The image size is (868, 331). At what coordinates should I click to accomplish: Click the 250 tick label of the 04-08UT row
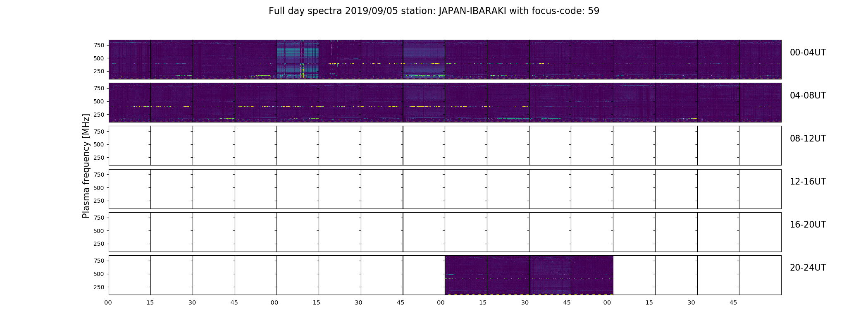99,115
